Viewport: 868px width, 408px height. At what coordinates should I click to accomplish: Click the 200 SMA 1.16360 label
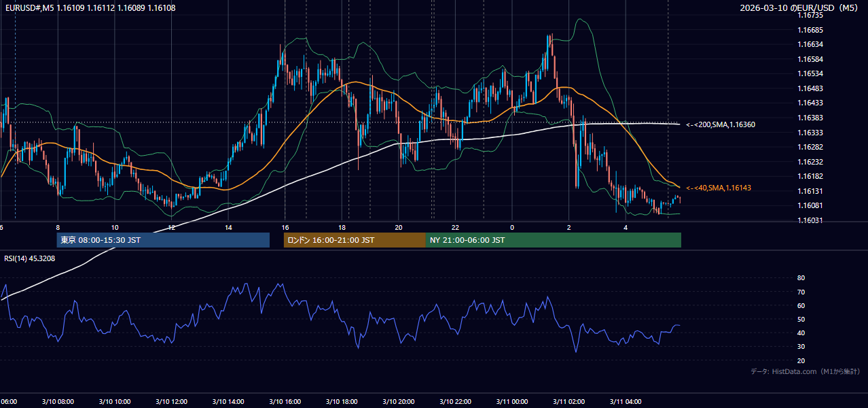(720, 125)
